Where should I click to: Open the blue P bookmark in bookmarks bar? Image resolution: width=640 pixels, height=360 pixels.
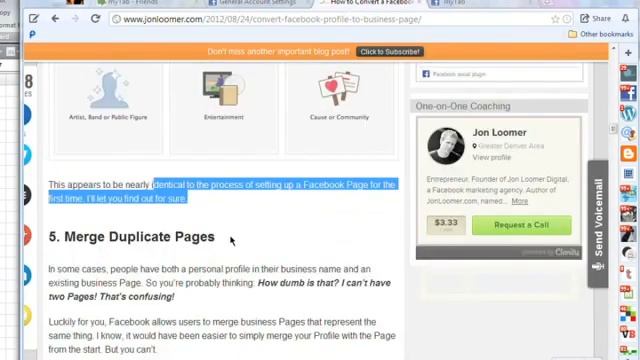pyautogui.click(x=32, y=35)
